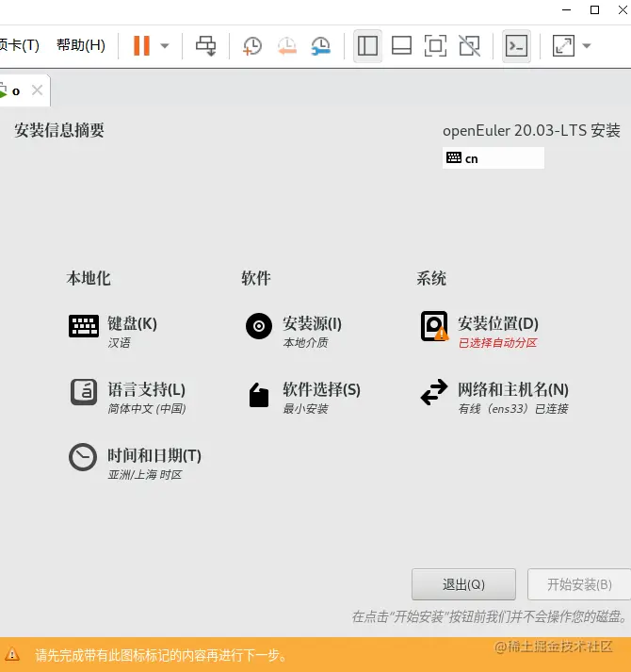Click the 已选择自动分区 status text
631x672 pixels.
pyautogui.click(x=497, y=343)
